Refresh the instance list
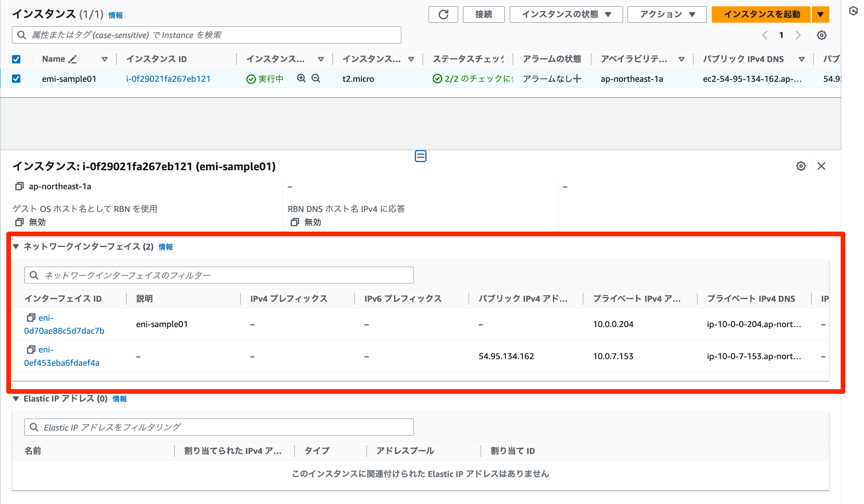The width and height of the screenshot is (864, 504). pyautogui.click(x=443, y=14)
